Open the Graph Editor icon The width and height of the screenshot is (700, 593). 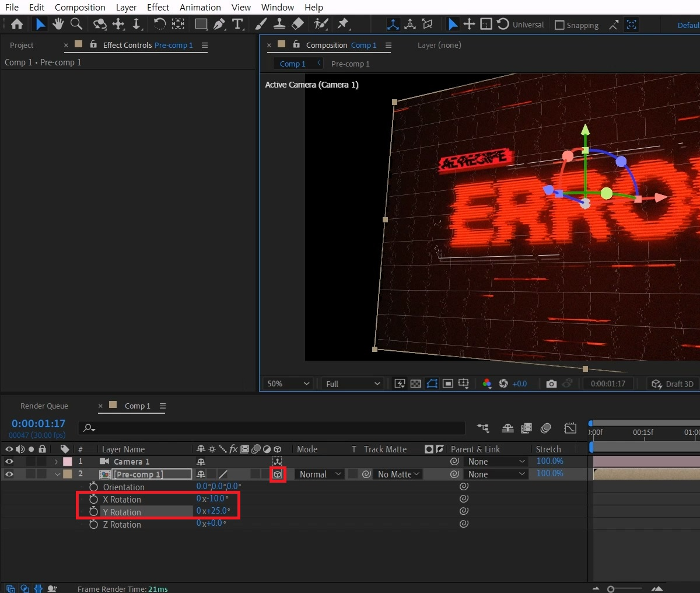point(570,428)
